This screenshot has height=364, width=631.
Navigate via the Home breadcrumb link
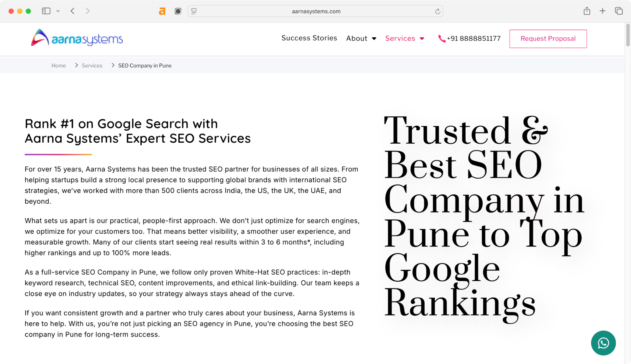coord(59,65)
